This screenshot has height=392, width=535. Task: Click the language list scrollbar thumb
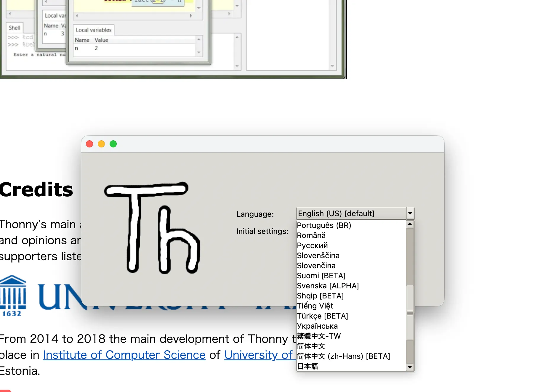pyautogui.click(x=410, y=312)
